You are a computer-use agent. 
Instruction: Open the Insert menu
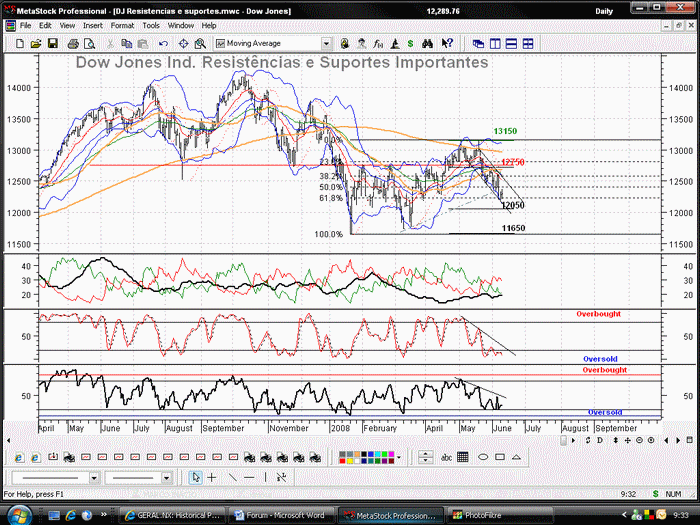93,25
